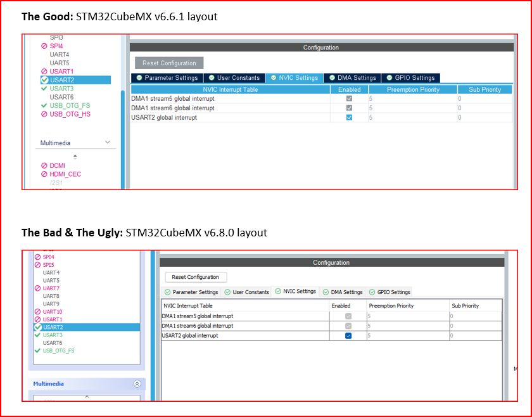Viewport: 532px width, 417px height.
Task: Select SPI3 in the v6.6.1 list
Action: coord(56,37)
